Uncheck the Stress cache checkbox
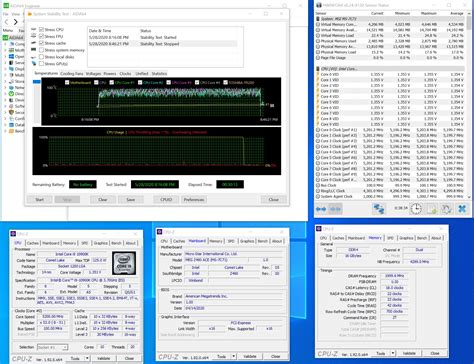 coord(41,43)
